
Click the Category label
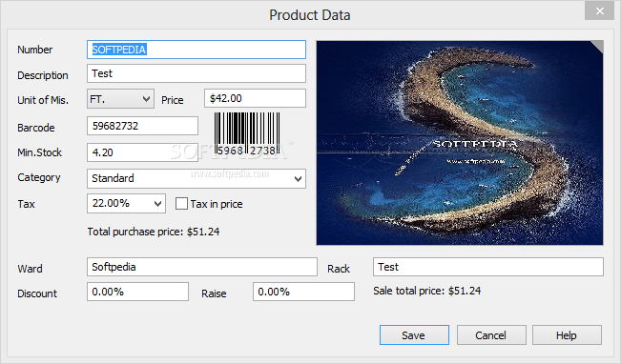tap(39, 177)
